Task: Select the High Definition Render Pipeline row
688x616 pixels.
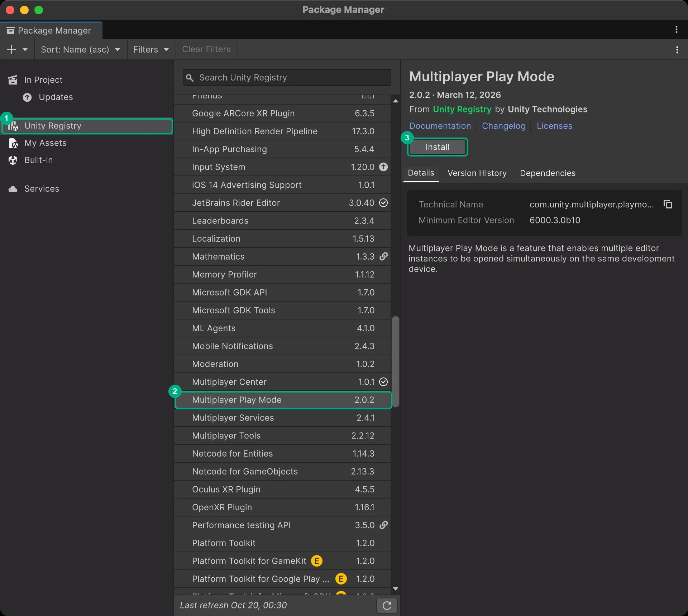Action: click(x=282, y=131)
